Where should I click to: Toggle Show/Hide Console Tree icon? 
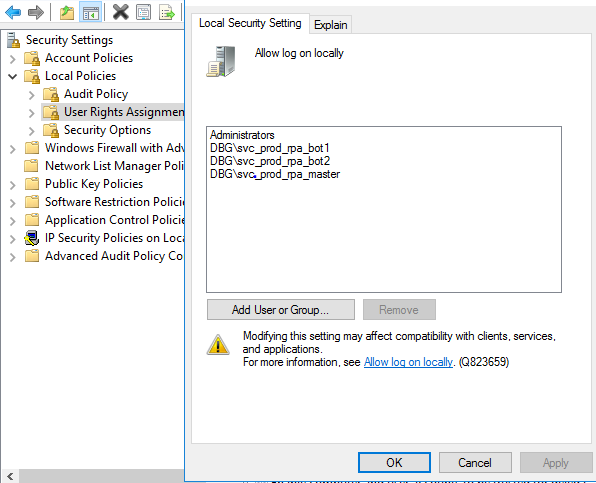(90, 12)
